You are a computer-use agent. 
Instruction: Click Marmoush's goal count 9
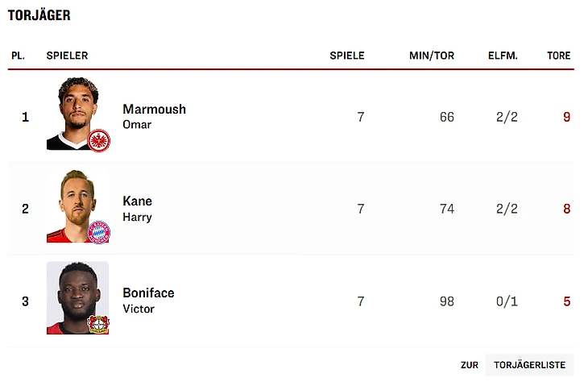566,117
